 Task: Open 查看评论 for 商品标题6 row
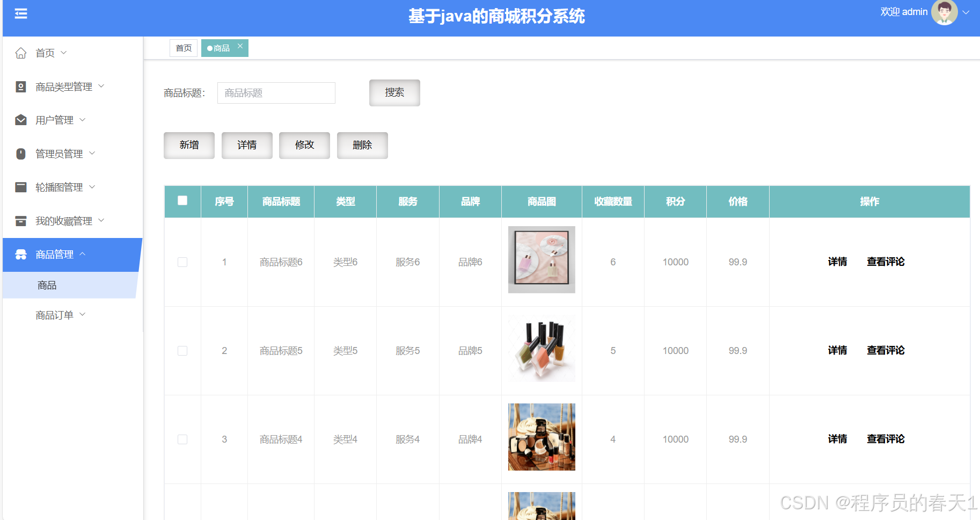click(886, 262)
